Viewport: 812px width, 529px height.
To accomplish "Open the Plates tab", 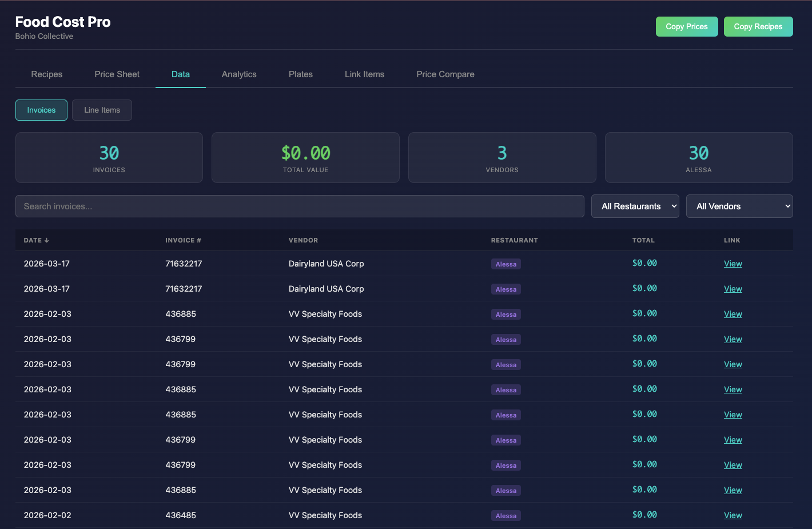I will pos(301,74).
